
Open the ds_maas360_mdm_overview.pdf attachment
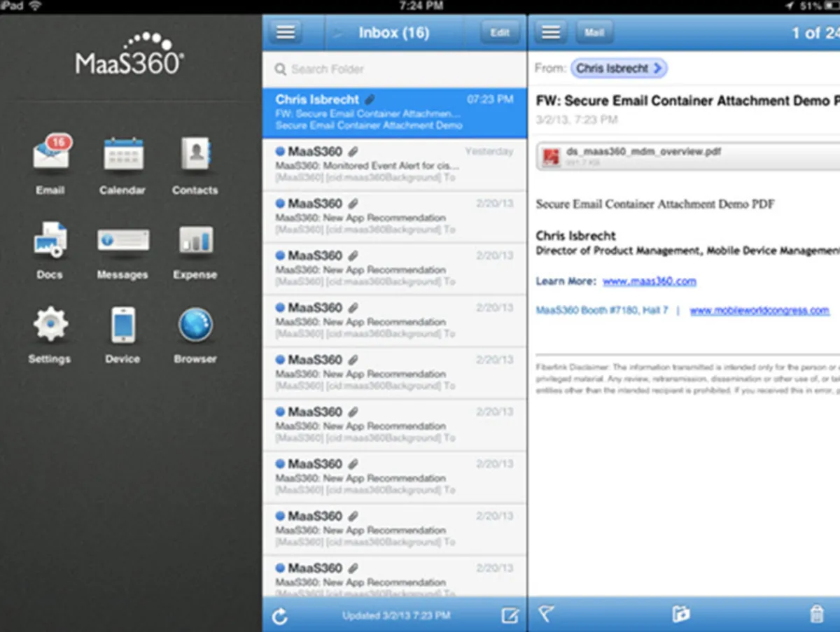tap(688, 156)
